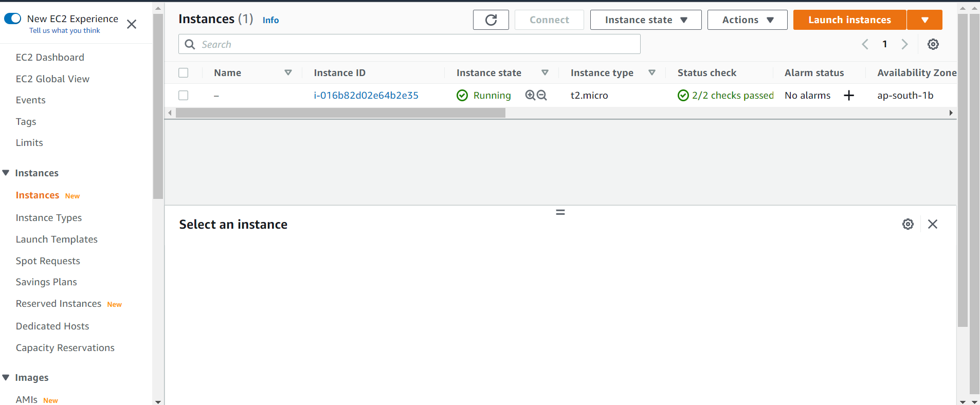
Task: Open details panel settings gear
Action: [x=908, y=224]
